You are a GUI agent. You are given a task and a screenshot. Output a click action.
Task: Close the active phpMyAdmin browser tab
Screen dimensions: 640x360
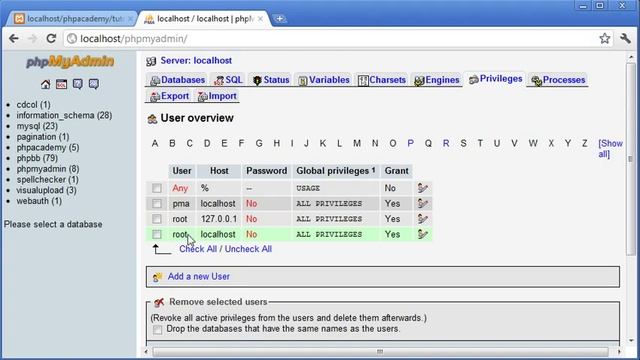(260, 19)
